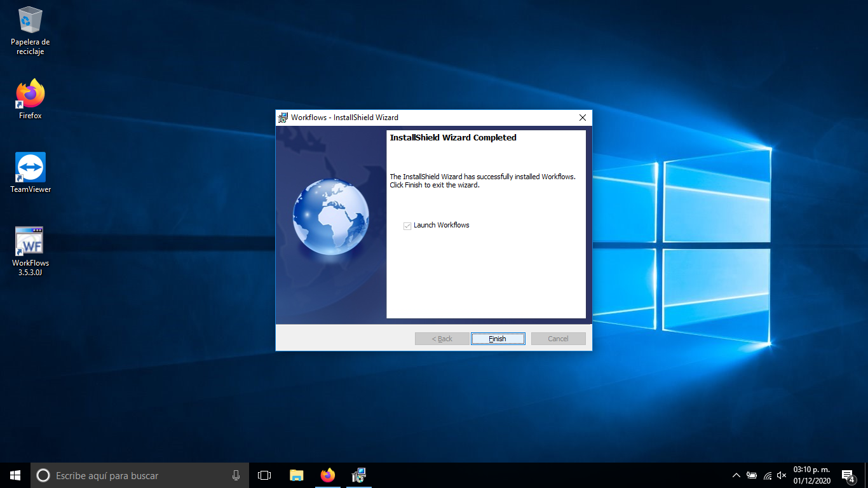Launch File Explorer from the taskbar
Screen dimensions: 868x488
[296, 475]
